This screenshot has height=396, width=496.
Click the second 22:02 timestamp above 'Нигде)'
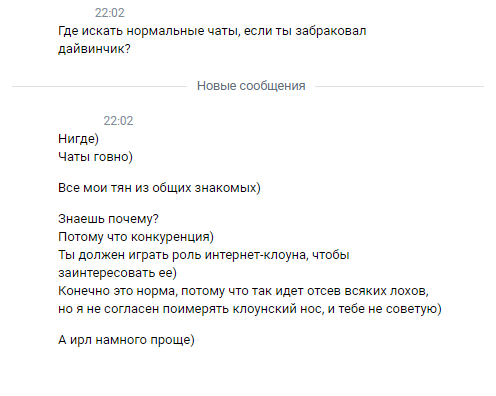coord(118,121)
